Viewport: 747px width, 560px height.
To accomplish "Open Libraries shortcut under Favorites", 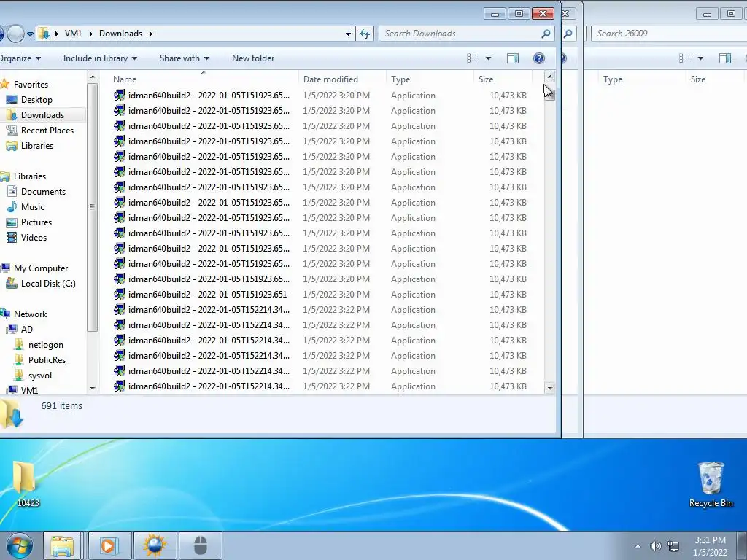I will 36,146.
